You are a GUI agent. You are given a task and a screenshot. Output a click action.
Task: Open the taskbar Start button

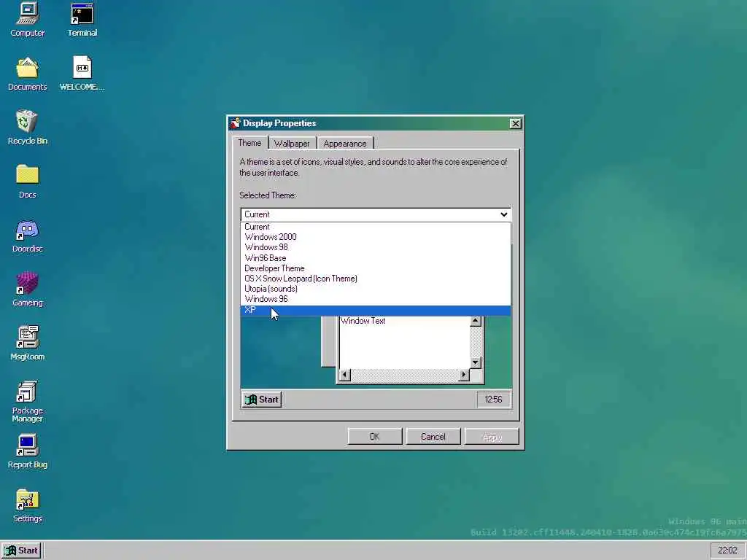[x=21, y=551]
